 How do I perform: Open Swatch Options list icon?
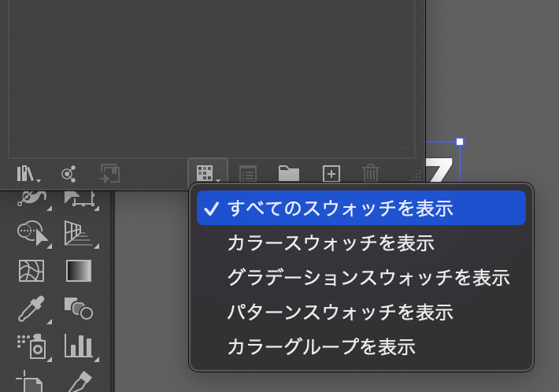coord(248,174)
